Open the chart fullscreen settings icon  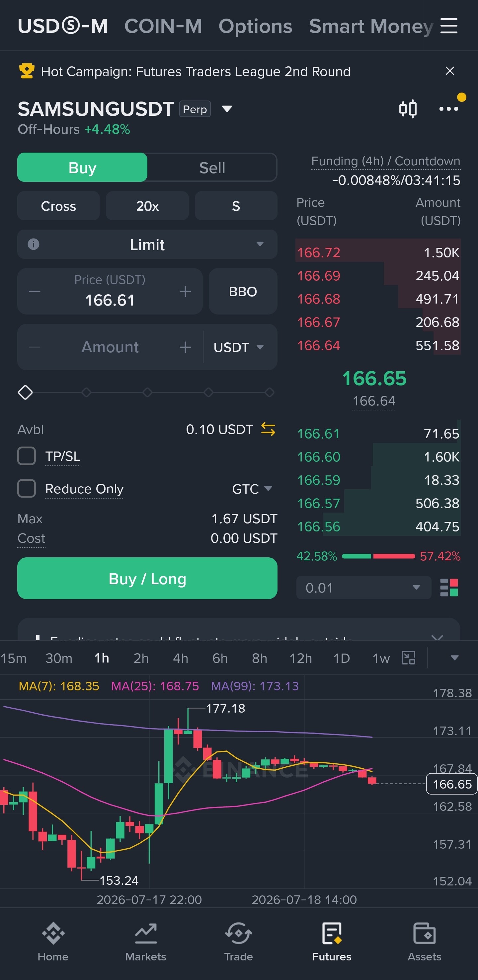pyautogui.click(x=408, y=658)
